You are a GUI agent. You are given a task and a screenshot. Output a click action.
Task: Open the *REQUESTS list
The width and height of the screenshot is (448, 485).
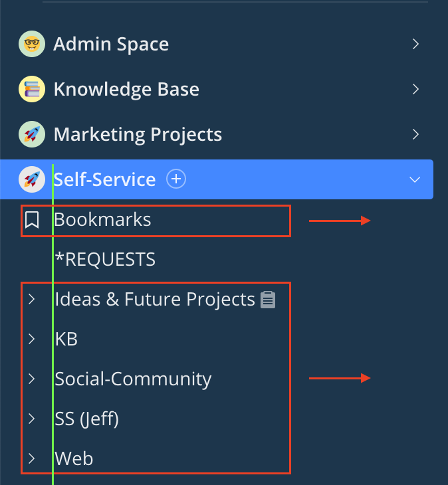tap(105, 259)
